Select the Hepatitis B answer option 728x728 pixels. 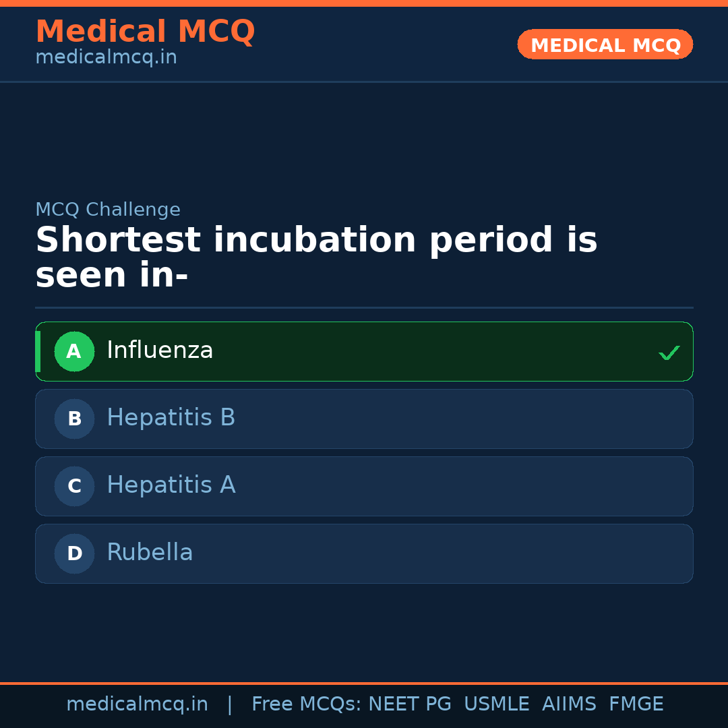coord(171,418)
